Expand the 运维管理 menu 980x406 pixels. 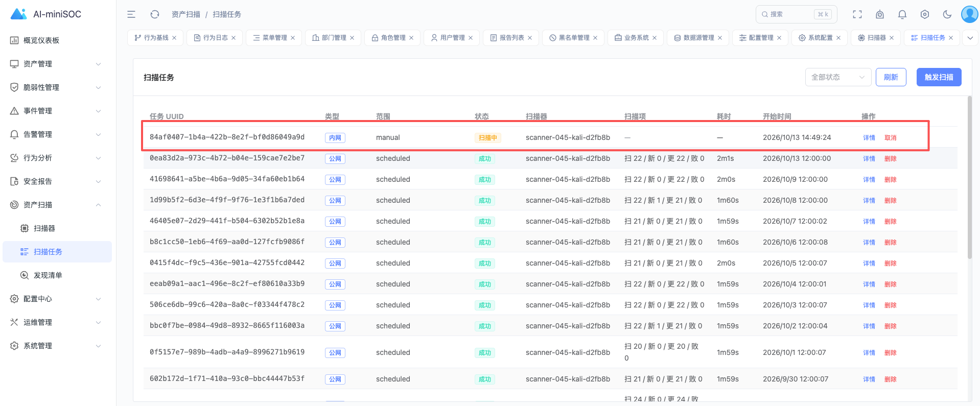coord(57,322)
